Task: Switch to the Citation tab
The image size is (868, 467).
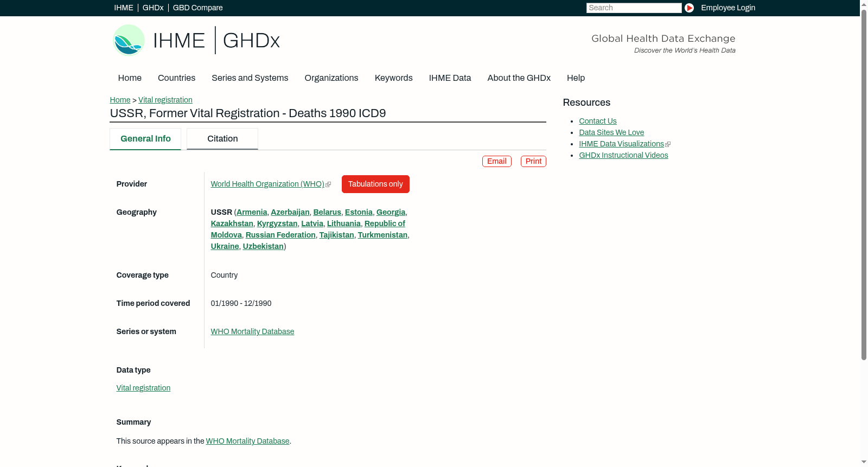Action: 222,139
